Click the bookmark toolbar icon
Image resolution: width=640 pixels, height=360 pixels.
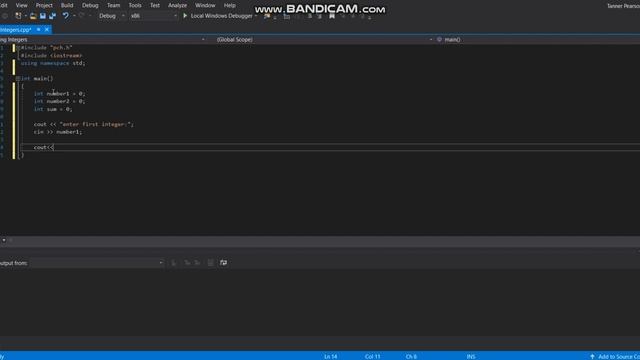[x=332, y=16]
